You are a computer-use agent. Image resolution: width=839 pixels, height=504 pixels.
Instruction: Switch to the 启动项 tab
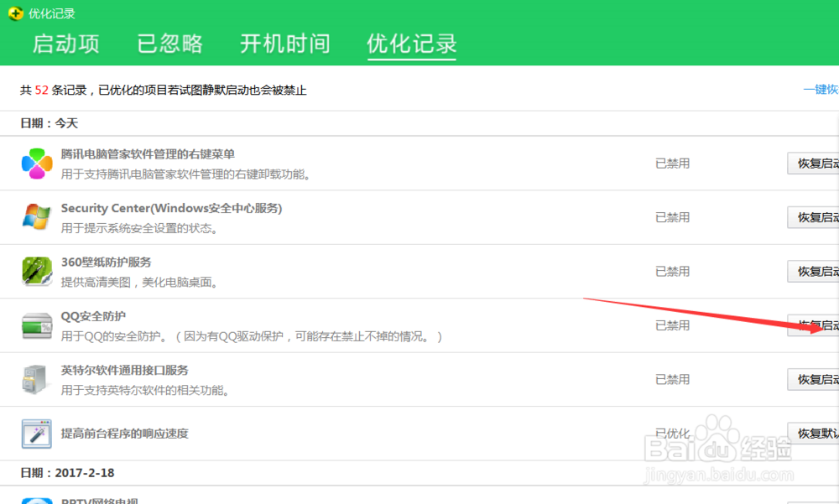pos(65,44)
